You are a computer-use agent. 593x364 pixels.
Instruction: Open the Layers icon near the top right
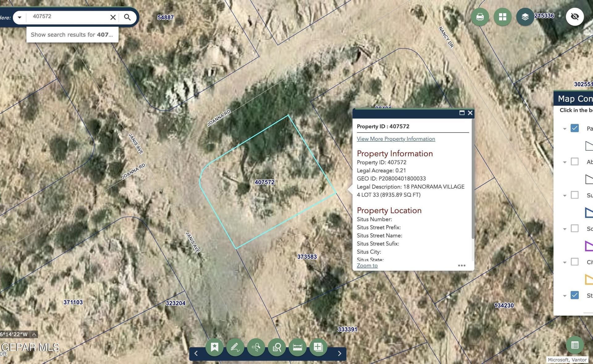[525, 17]
